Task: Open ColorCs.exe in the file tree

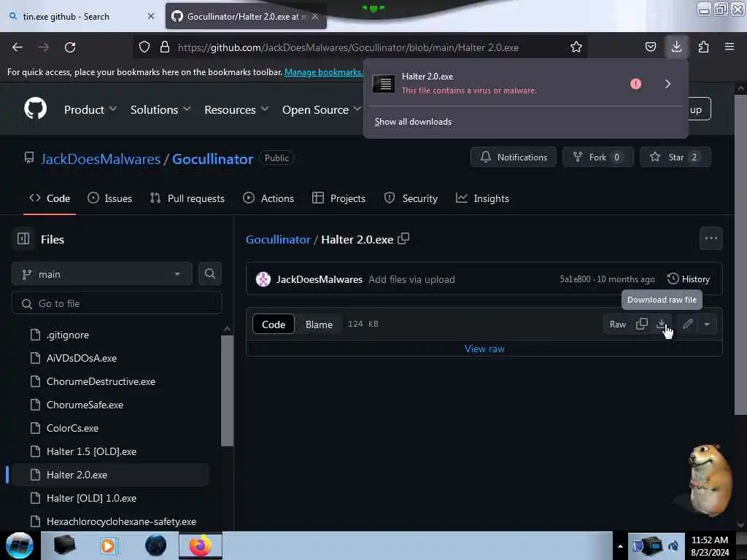Action: 72,428
